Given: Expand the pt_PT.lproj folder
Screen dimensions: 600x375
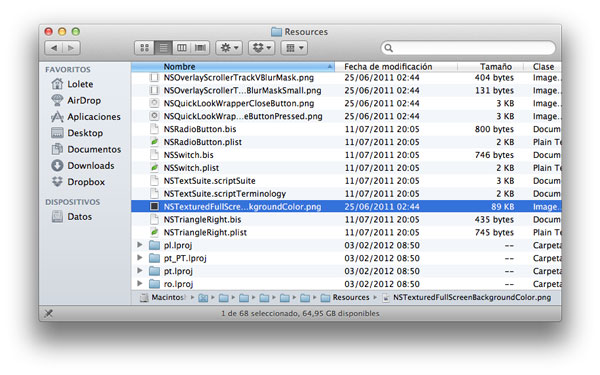Looking at the screenshot, I should click(x=140, y=258).
